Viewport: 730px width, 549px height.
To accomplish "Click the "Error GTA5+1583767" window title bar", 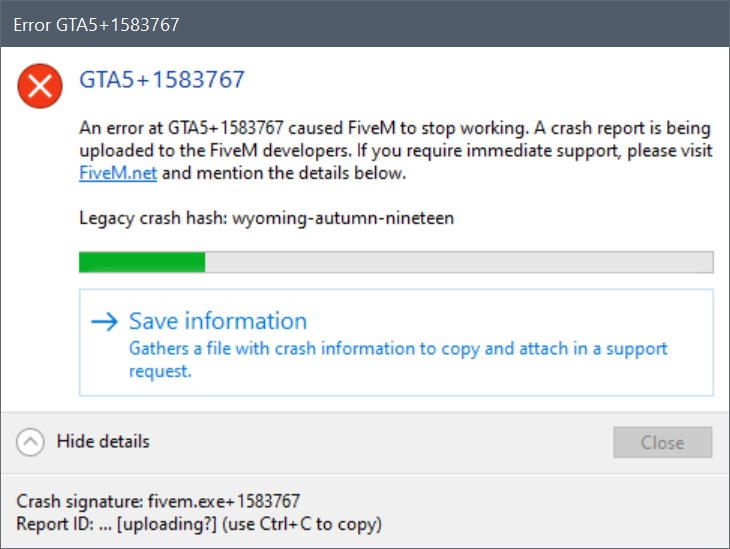I will pyautogui.click(x=97, y=24).
